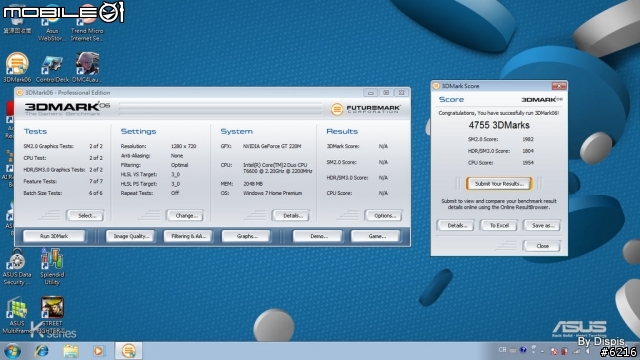Open the ASUS MultiFrame desktop icon
The image size is (640, 360).
[x=17, y=316]
